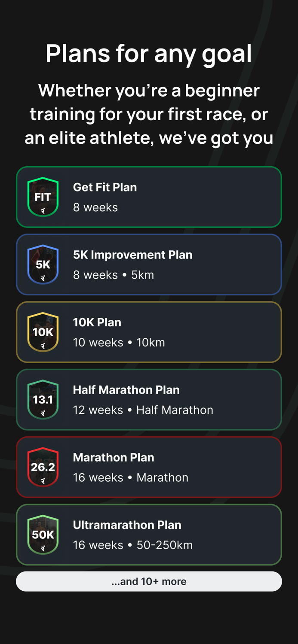Click the '...and 10+ more' button
298x644 pixels.
(149, 581)
